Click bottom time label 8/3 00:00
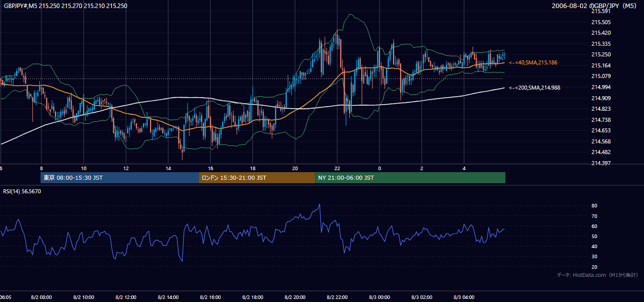Viewport: 644px width, 302px height. (379, 297)
